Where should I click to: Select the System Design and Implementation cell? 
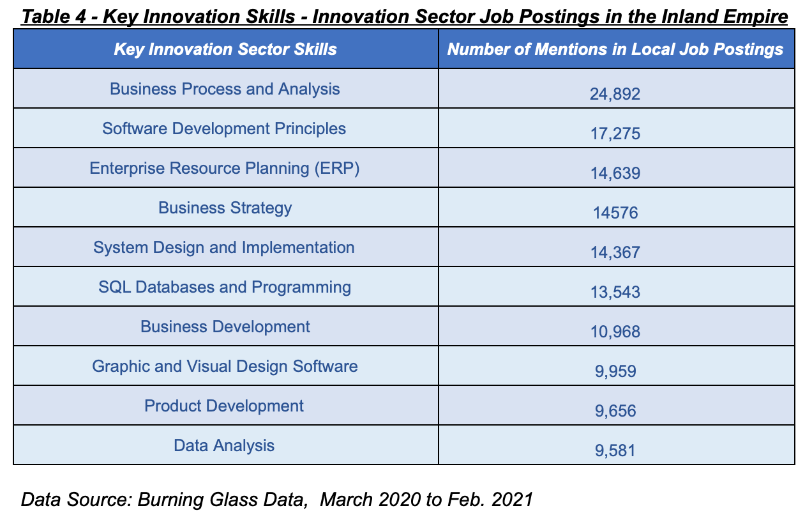tap(223, 247)
